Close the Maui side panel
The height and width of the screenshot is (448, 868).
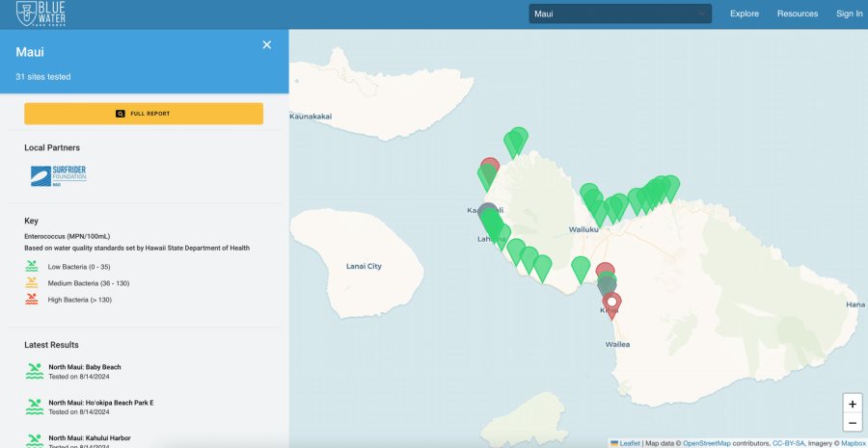coord(267,44)
